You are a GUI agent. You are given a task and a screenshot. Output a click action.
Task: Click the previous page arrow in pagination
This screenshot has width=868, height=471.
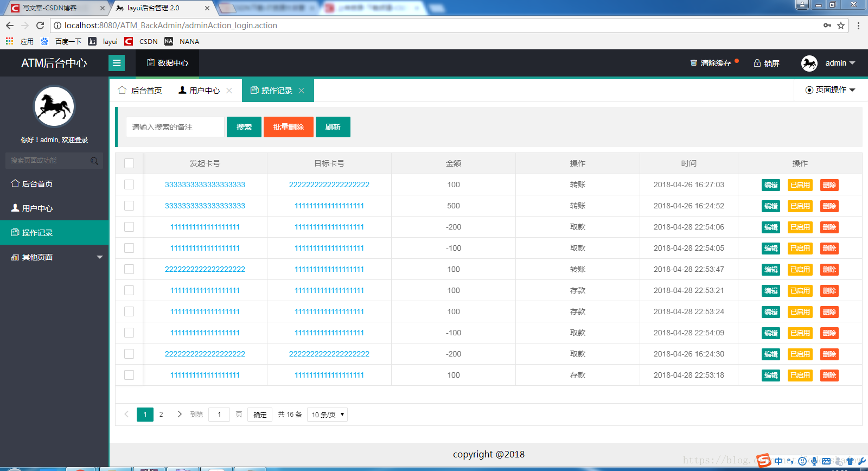pos(126,415)
